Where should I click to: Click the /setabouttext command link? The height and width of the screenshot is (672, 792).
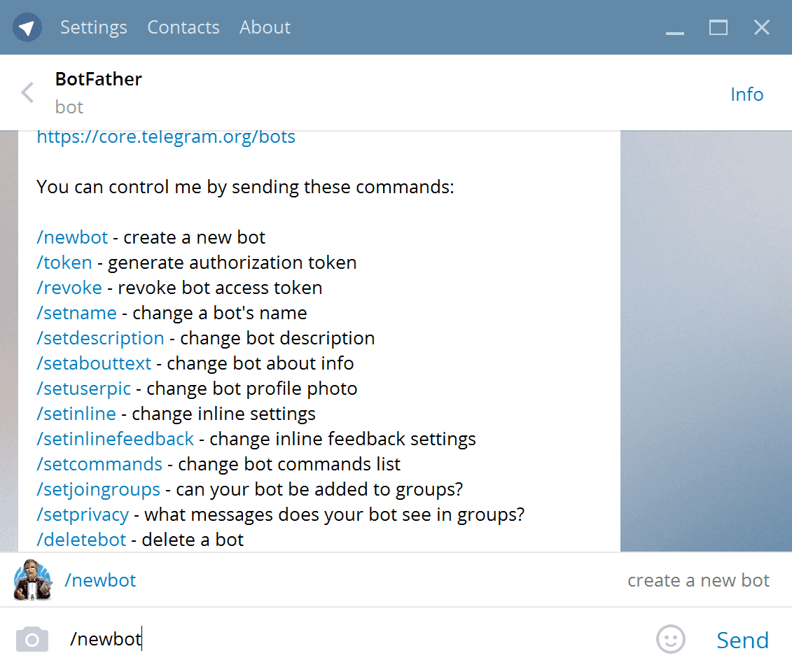94,363
